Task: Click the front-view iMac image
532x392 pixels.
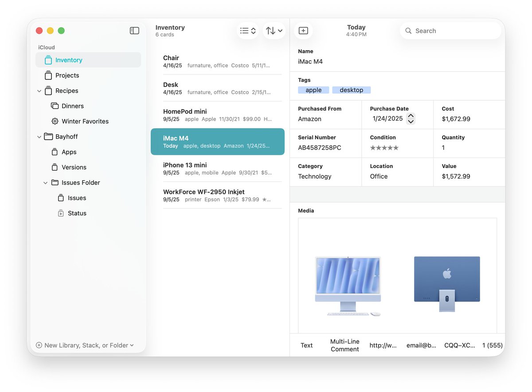Action: pos(348,286)
